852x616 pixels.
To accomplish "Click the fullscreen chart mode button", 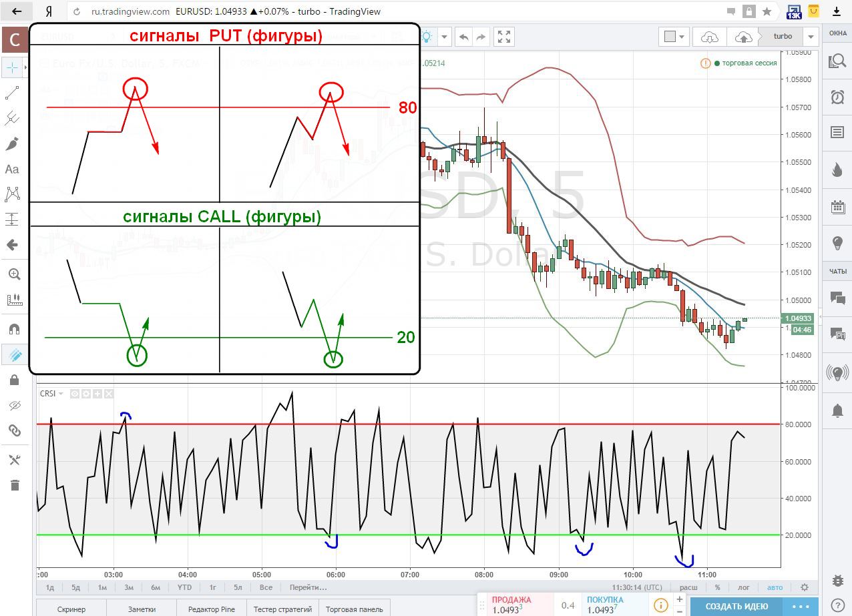I will click(x=504, y=37).
